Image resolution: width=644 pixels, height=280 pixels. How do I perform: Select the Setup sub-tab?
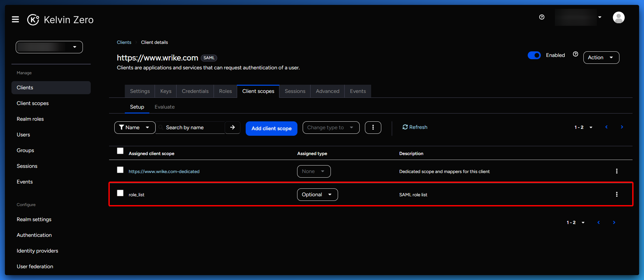point(137,107)
